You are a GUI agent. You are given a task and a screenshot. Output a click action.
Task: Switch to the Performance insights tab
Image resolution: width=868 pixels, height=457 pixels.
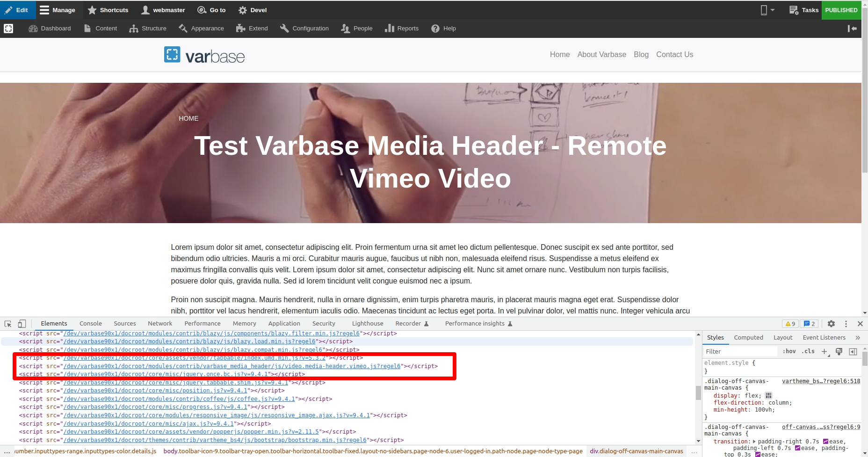(479, 324)
